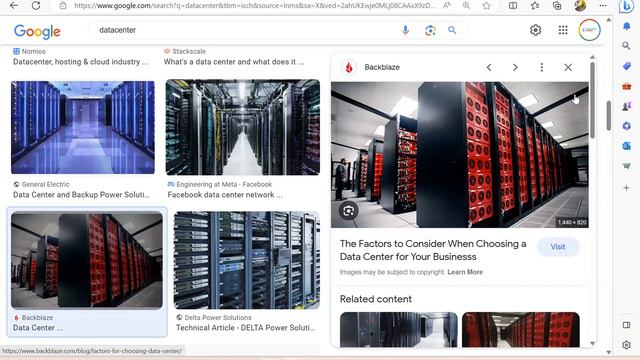Open the General Electric blue server room image
This screenshot has width=640, height=360.
pos(83,127)
